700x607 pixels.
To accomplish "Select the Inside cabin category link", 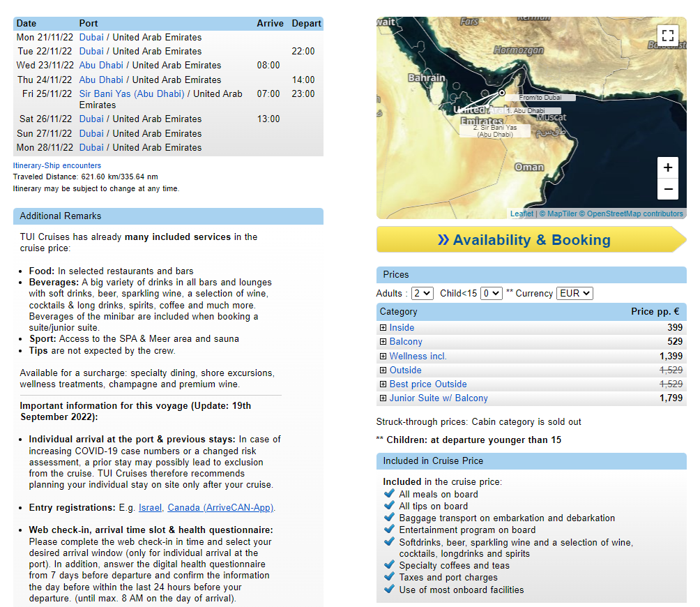I will (x=402, y=327).
